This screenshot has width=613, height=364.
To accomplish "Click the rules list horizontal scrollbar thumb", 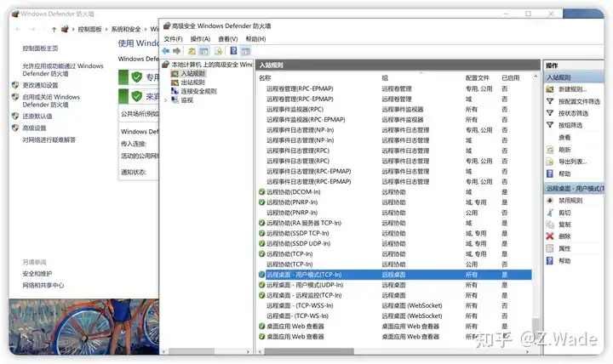I will coord(309,351).
